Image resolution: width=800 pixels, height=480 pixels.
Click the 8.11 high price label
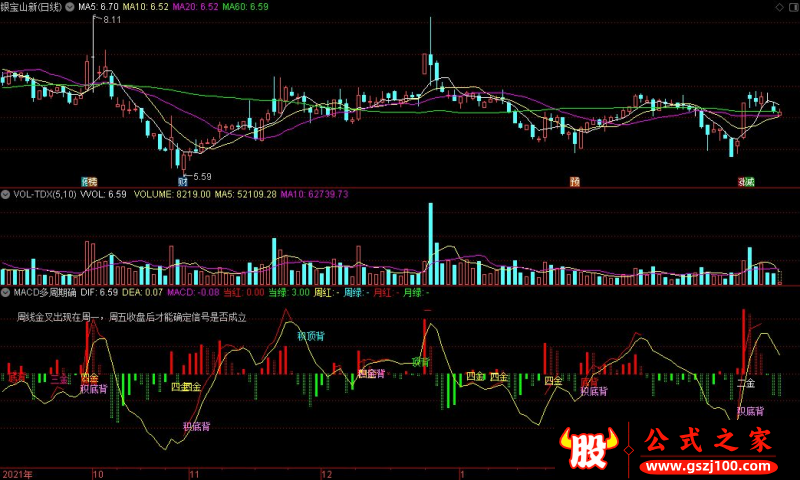pyautogui.click(x=112, y=20)
